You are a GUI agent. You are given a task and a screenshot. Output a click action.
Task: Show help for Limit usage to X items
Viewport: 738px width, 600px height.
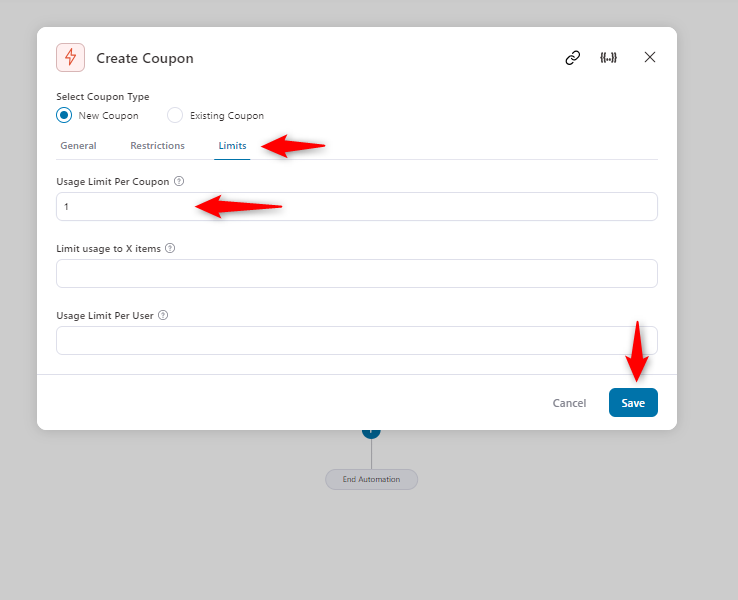(170, 248)
